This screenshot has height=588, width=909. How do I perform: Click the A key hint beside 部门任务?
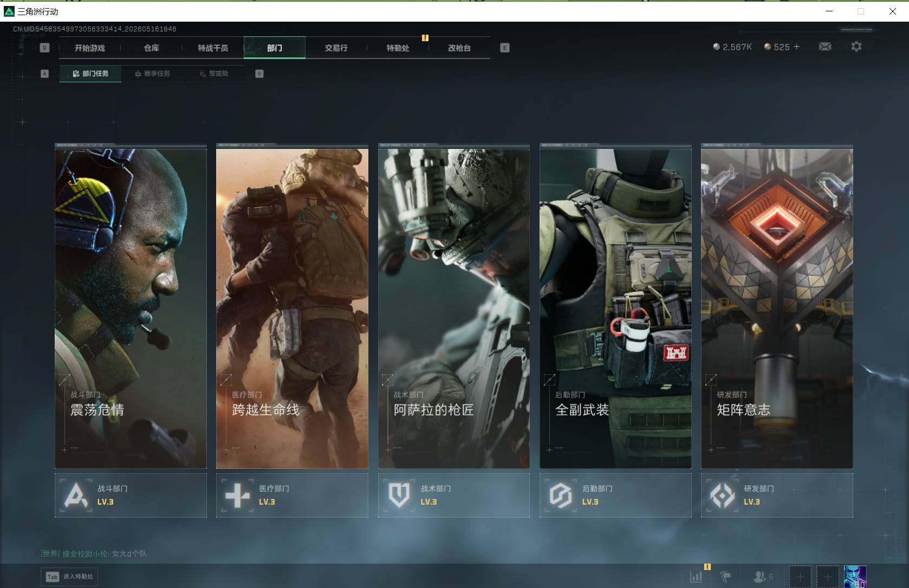(x=44, y=74)
